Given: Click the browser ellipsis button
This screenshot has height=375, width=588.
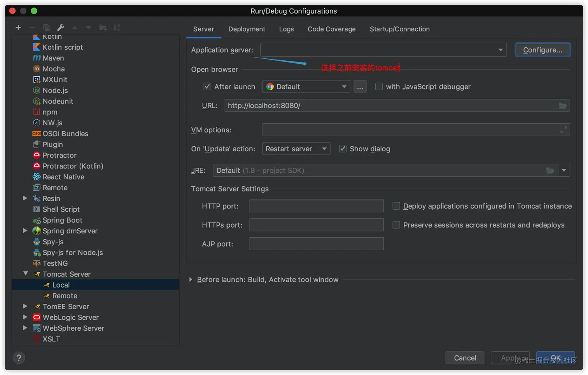Looking at the screenshot, I should [x=360, y=87].
